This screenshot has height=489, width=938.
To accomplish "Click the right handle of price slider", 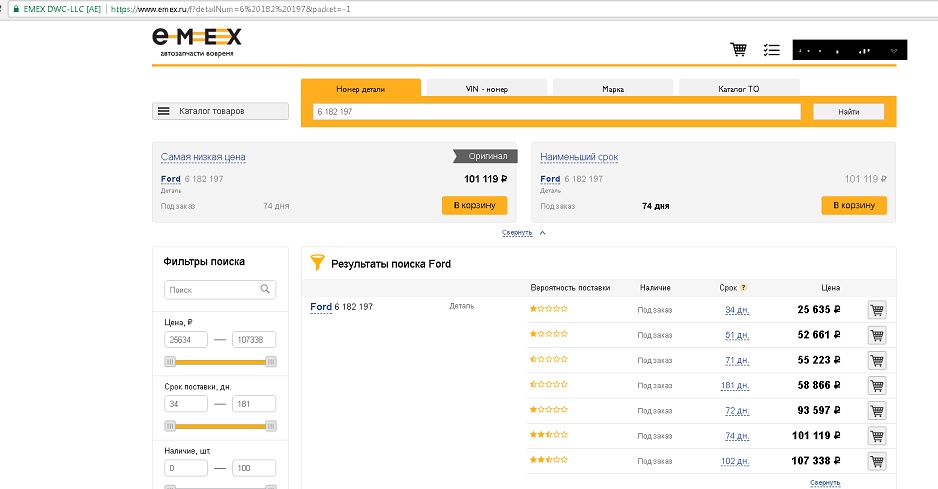I will tap(271, 362).
